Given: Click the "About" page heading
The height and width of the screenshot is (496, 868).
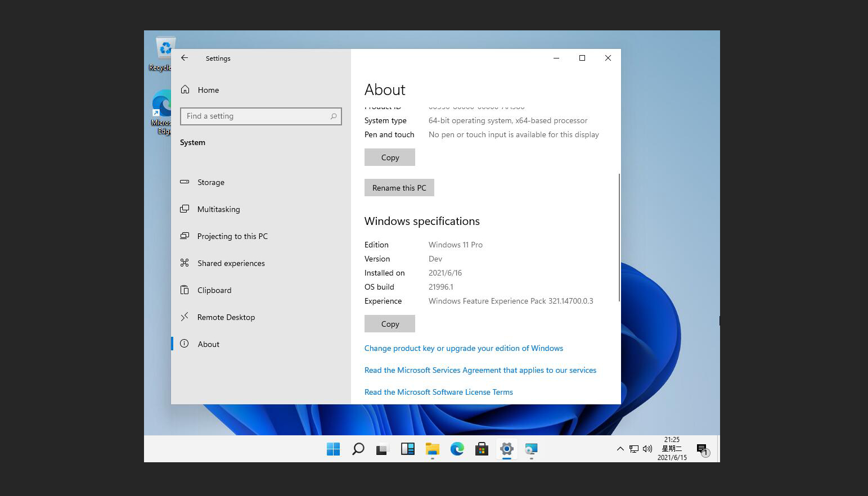Looking at the screenshot, I should pyautogui.click(x=385, y=90).
